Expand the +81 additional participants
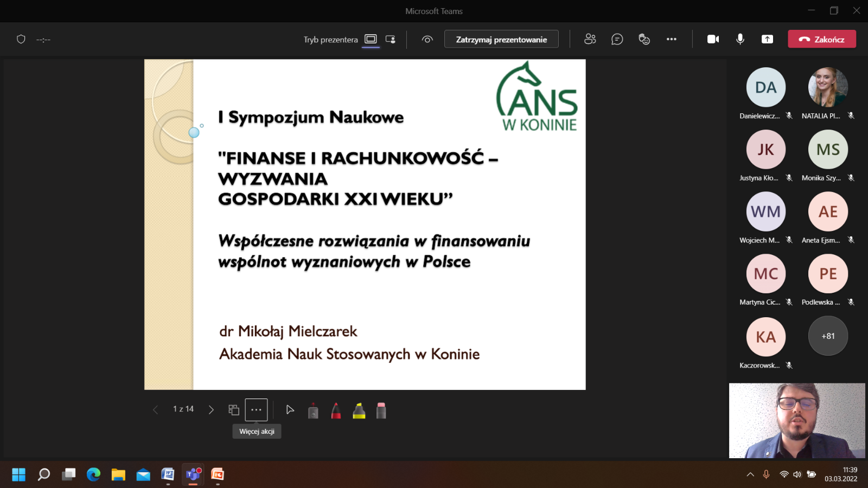 click(828, 336)
